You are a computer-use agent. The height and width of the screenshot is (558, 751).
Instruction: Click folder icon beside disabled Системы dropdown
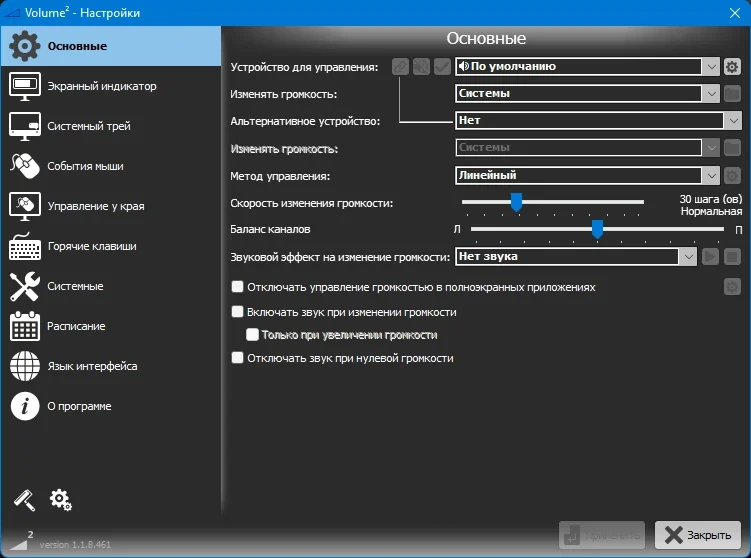pyautogui.click(x=732, y=148)
